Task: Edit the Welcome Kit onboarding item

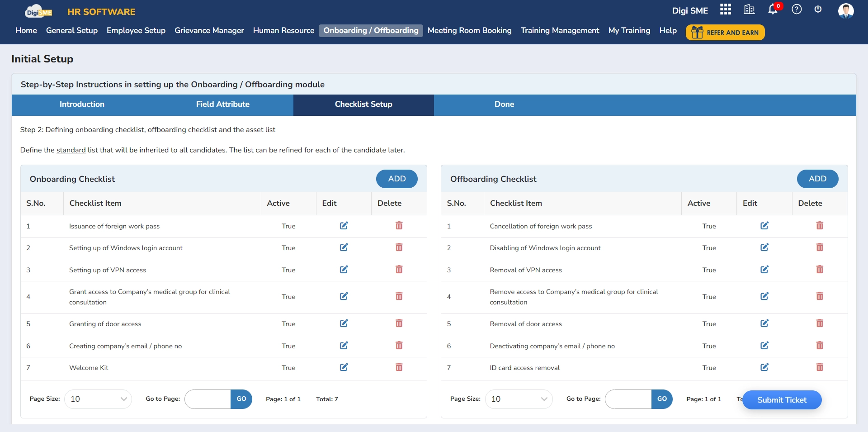Action: click(x=344, y=367)
